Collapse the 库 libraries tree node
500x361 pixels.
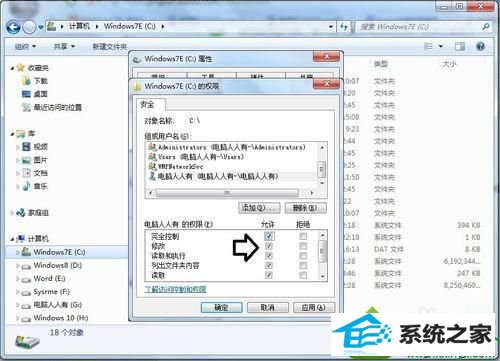pyautogui.click(x=12, y=134)
